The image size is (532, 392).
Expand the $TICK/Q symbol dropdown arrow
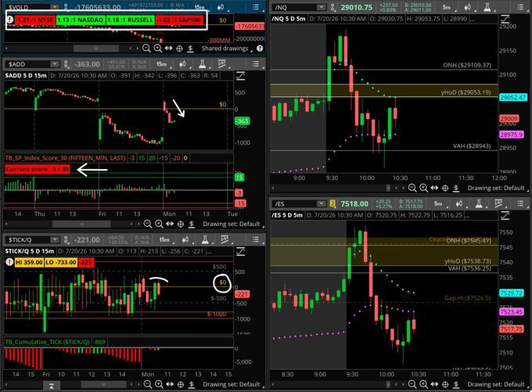point(54,239)
